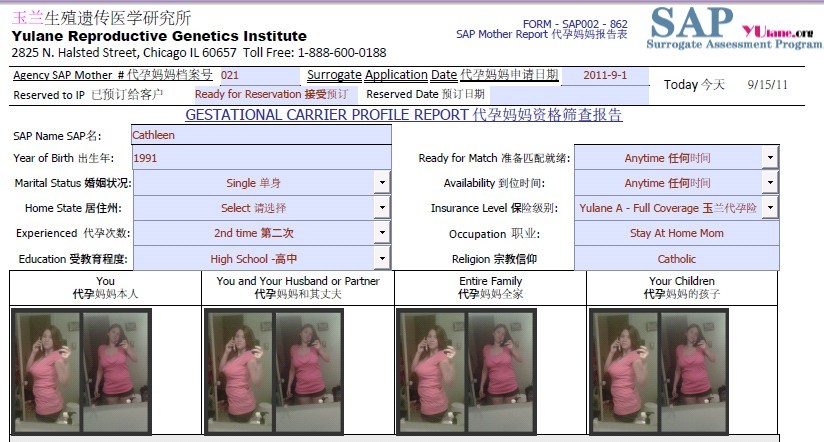This screenshot has height=442, width=824.
Task: Open the Experienced dropdown arrow
Action: pos(382,232)
